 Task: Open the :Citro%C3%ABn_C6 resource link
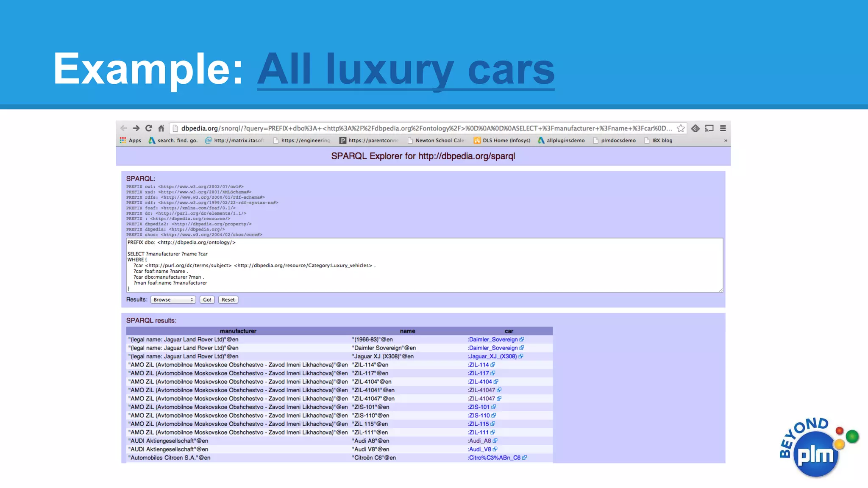point(494,457)
